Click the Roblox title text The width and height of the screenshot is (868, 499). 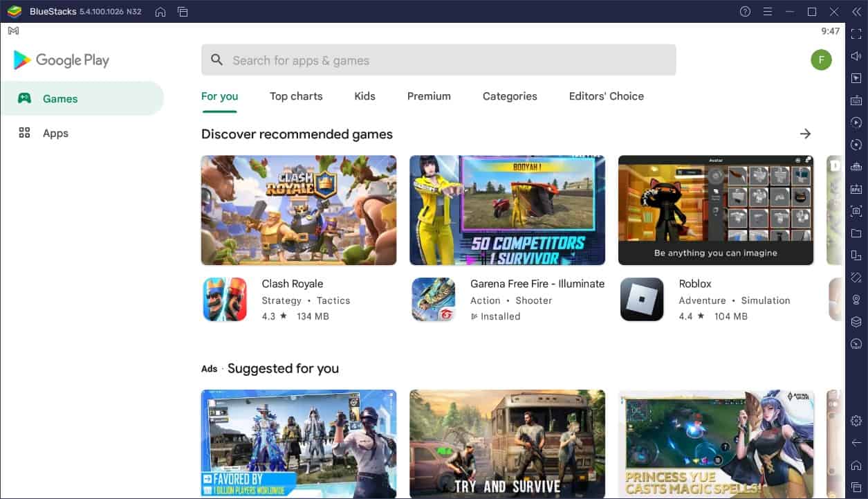click(x=695, y=284)
